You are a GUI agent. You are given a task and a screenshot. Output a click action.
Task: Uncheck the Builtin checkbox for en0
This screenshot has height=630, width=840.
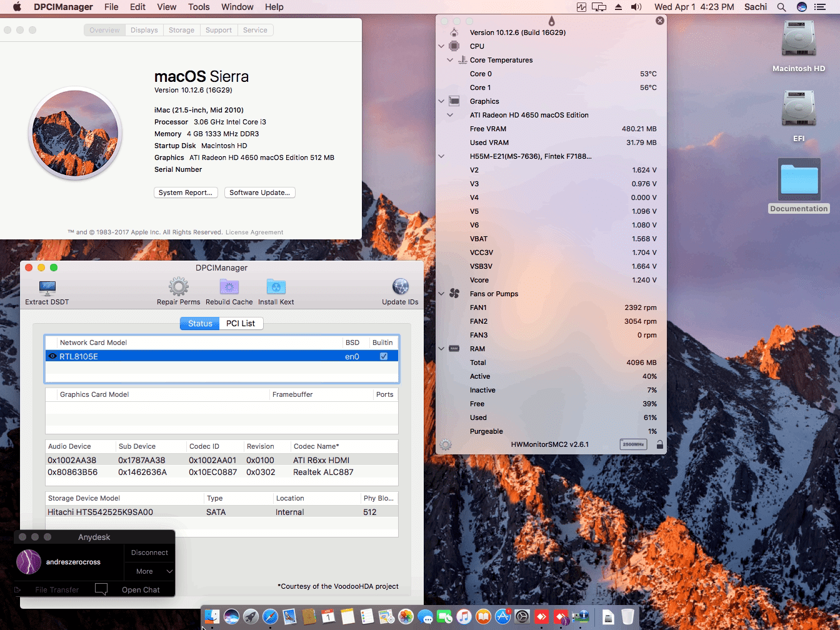pos(383,356)
